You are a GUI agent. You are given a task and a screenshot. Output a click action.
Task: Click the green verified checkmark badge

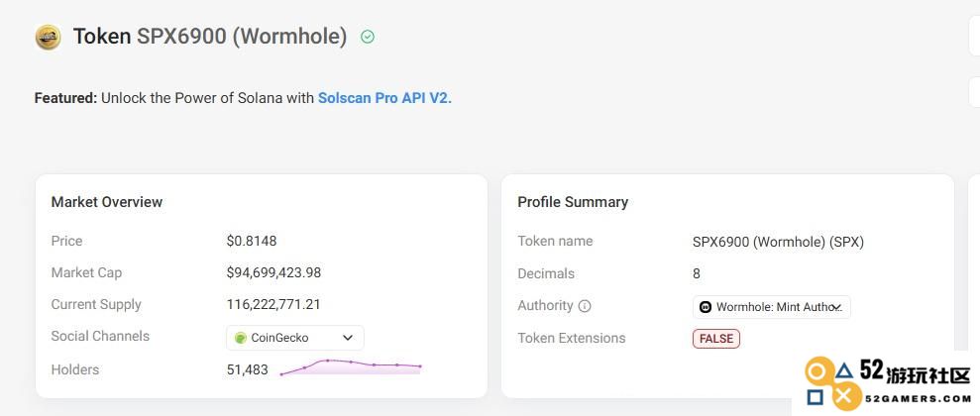point(368,38)
